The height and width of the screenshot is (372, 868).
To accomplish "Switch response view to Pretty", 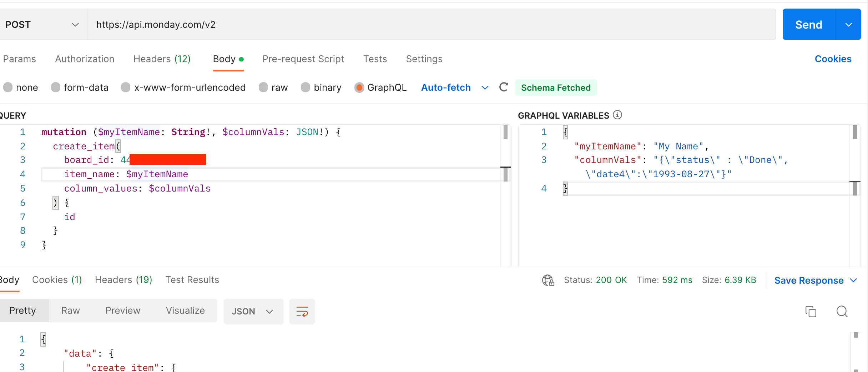I will pyautogui.click(x=23, y=311).
